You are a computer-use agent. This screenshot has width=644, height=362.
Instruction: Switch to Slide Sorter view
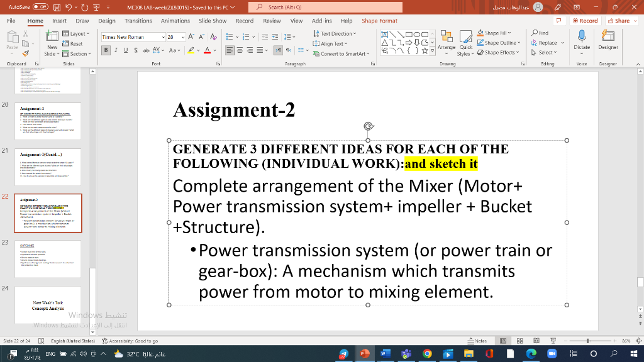tap(521, 339)
